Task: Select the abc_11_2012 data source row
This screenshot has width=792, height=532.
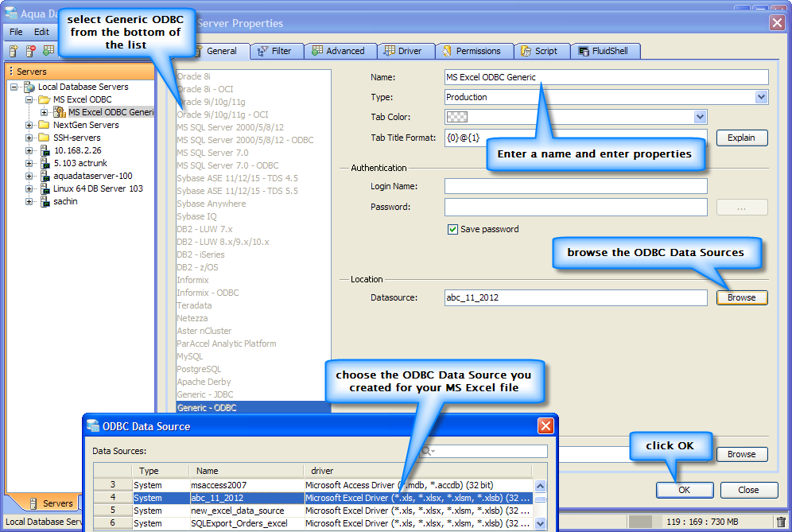Action: point(313,498)
